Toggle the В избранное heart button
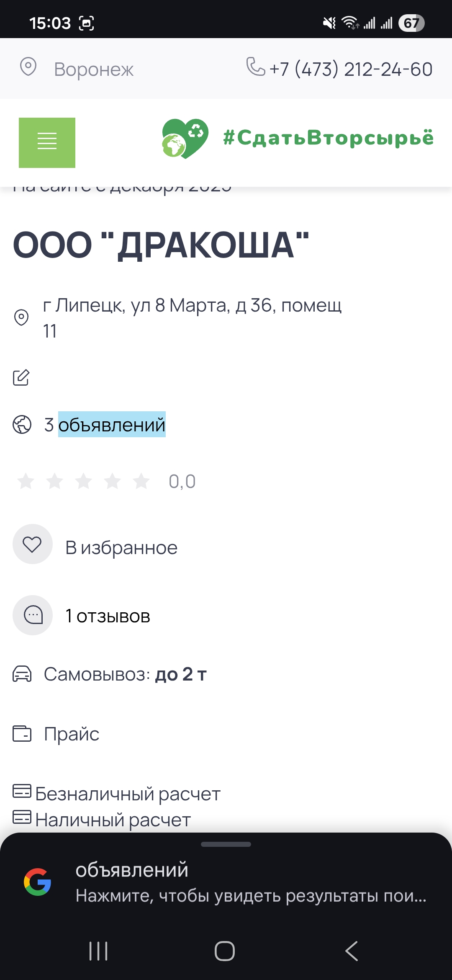The image size is (452, 980). pos(32,544)
